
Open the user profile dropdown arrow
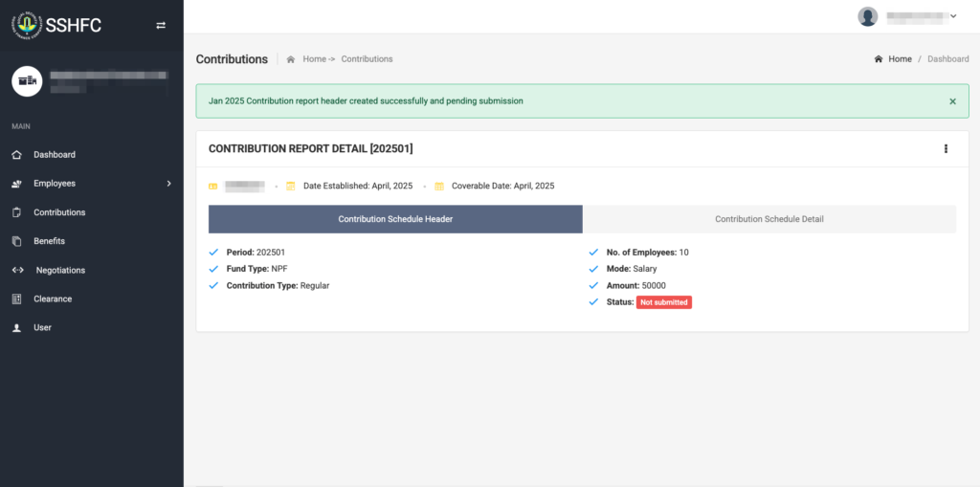click(953, 16)
